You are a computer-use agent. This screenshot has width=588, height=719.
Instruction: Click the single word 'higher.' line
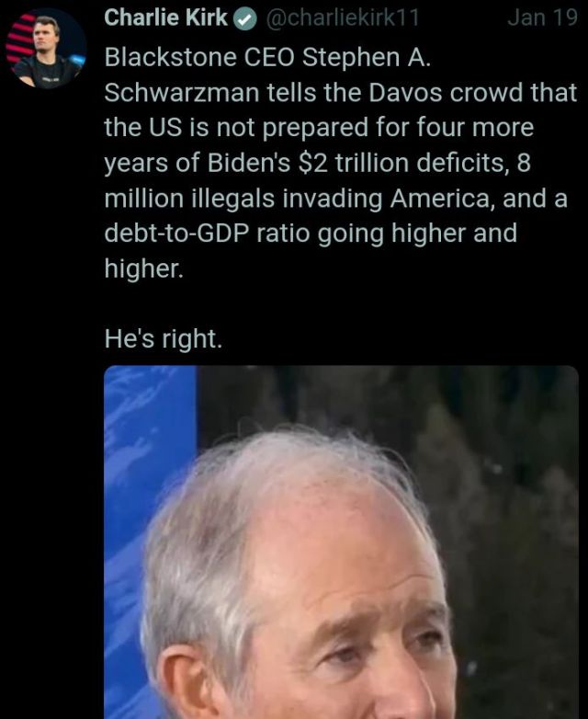[x=144, y=268]
